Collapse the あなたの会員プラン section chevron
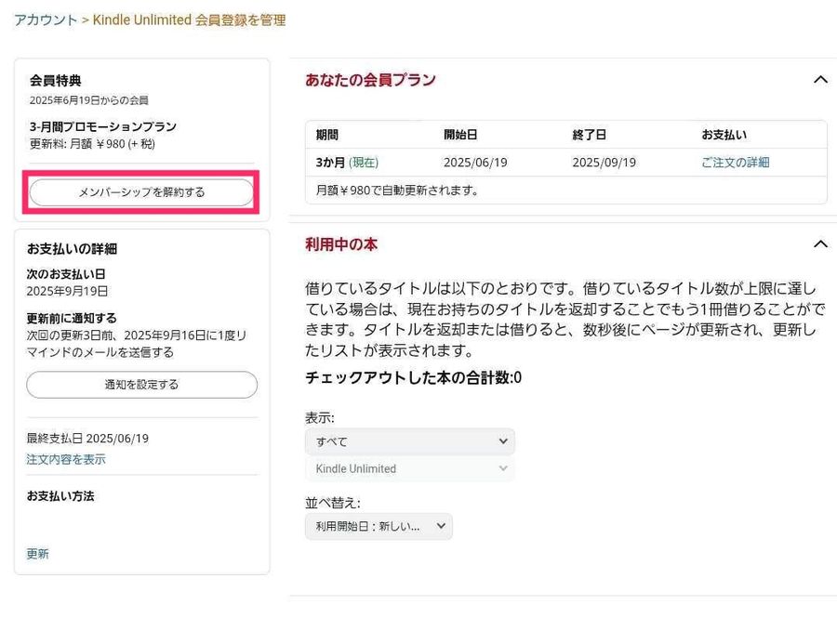Viewport: 837px width, 644px height. pyautogui.click(x=820, y=80)
